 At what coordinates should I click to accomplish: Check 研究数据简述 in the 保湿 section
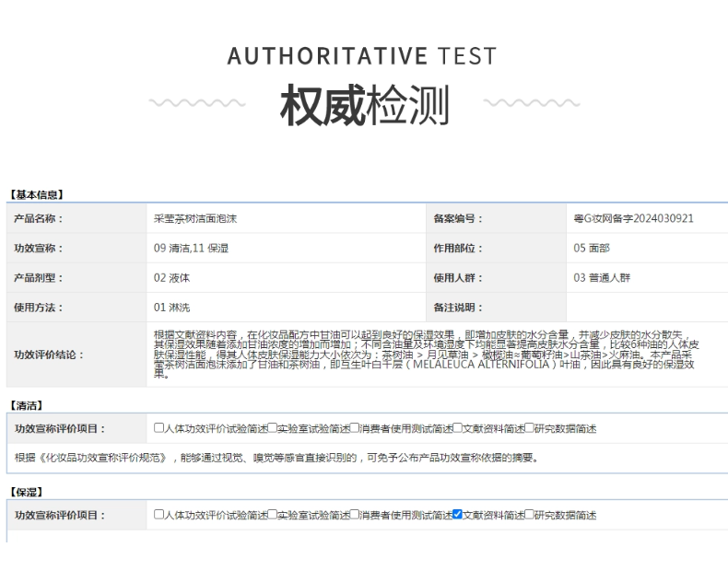[x=529, y=515]
